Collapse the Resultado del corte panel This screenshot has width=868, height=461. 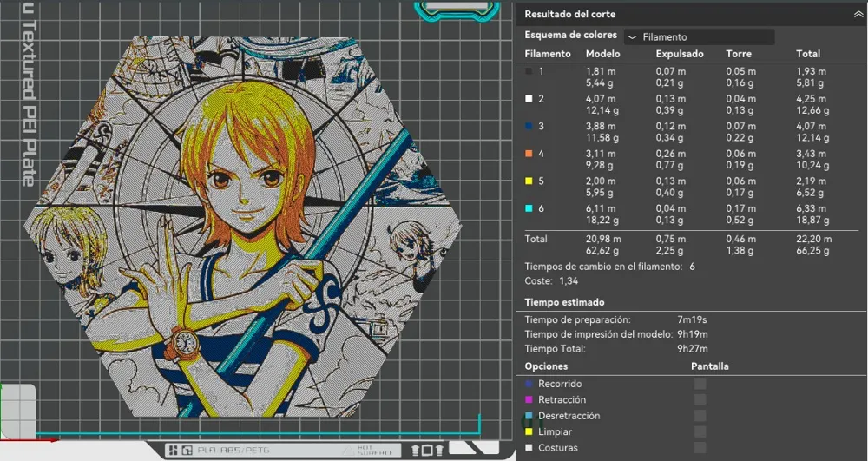pos(858,15)
